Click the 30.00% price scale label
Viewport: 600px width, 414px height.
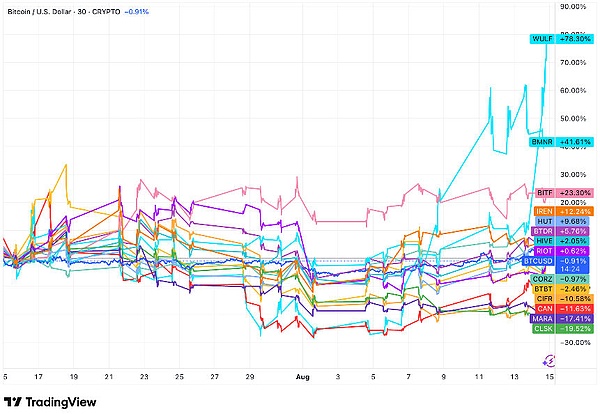(573, 174)
